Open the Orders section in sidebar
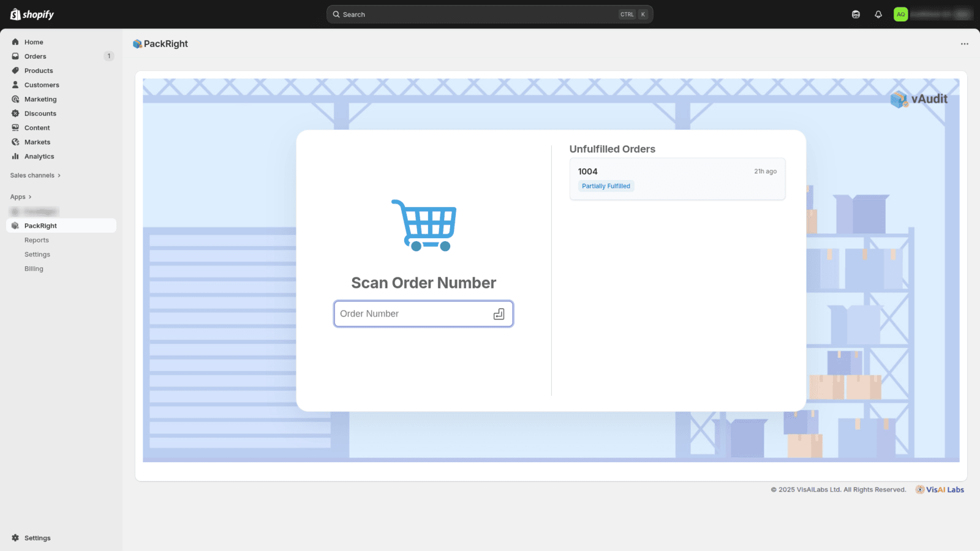 click(34, 56)
